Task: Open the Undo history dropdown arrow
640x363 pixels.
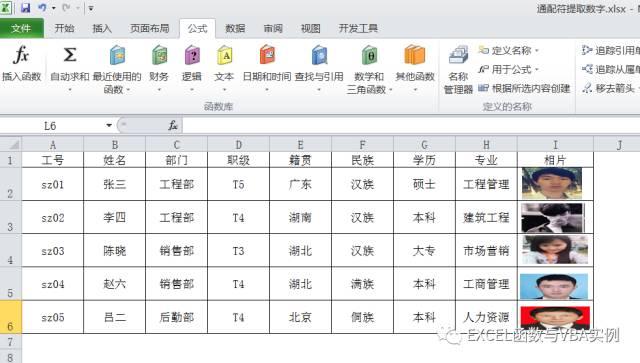Action: coord(53,8)
